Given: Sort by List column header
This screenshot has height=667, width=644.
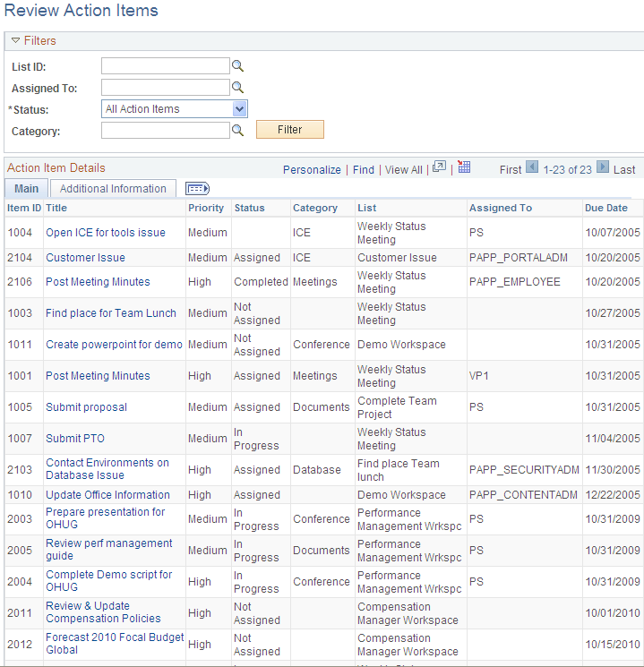Looking at the screenshot, I should tap(367, 208).
